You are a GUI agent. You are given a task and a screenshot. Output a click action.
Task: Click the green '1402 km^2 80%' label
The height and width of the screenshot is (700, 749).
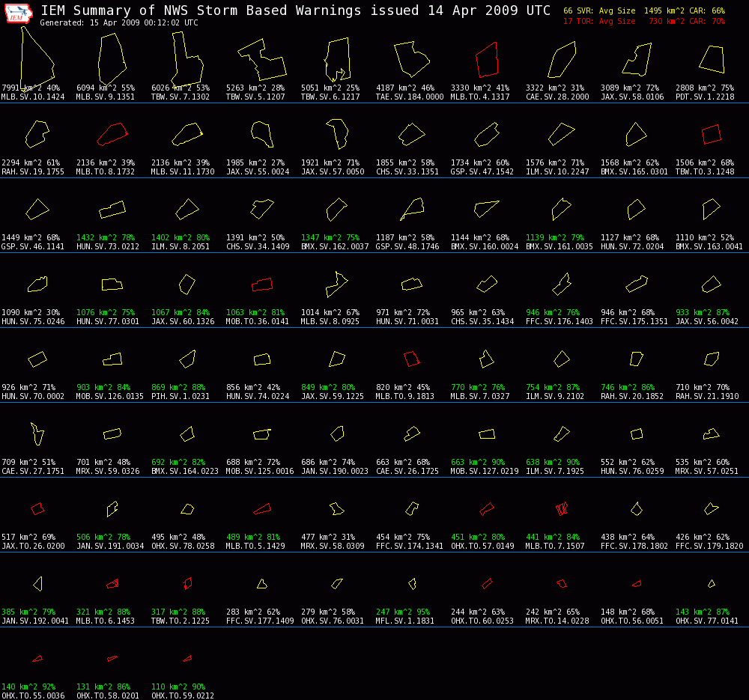[181, 238]
